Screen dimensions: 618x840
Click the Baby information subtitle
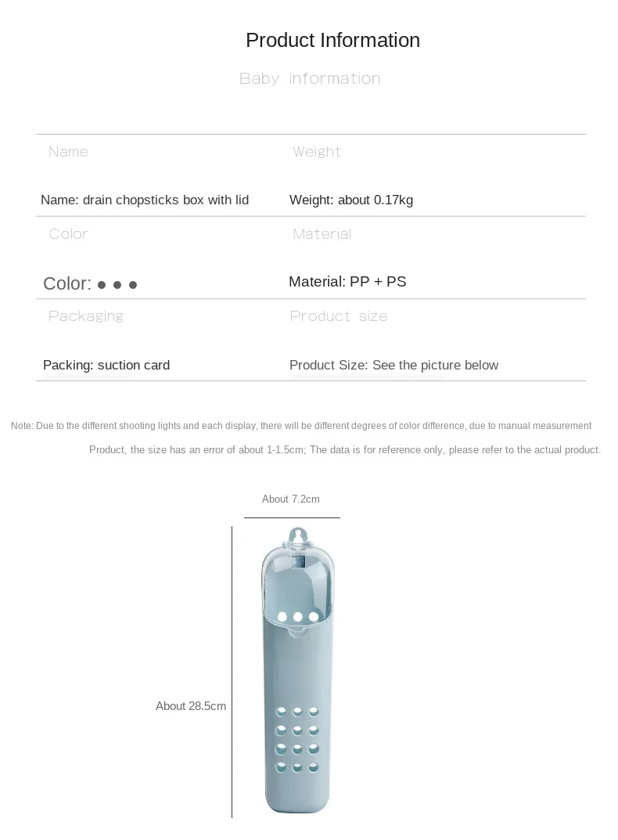pos(310,78)
